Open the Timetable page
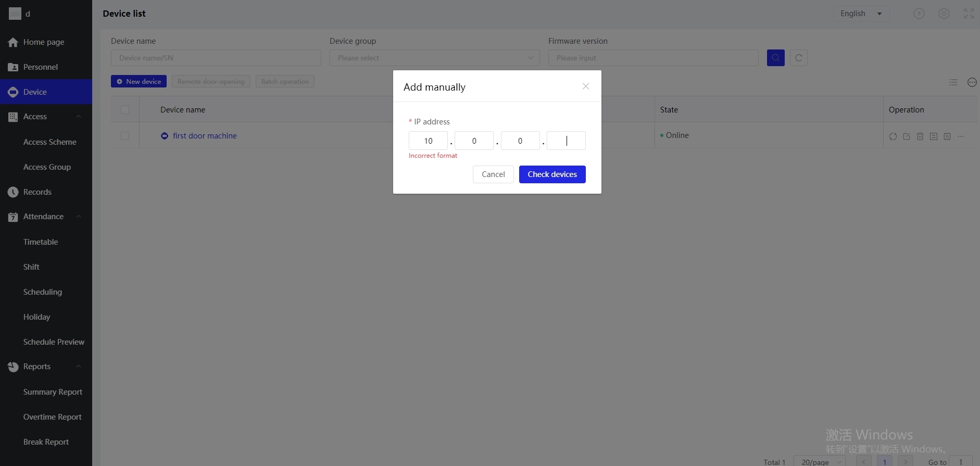Screen dimensions: 980x466 click(x=41, y=242)
